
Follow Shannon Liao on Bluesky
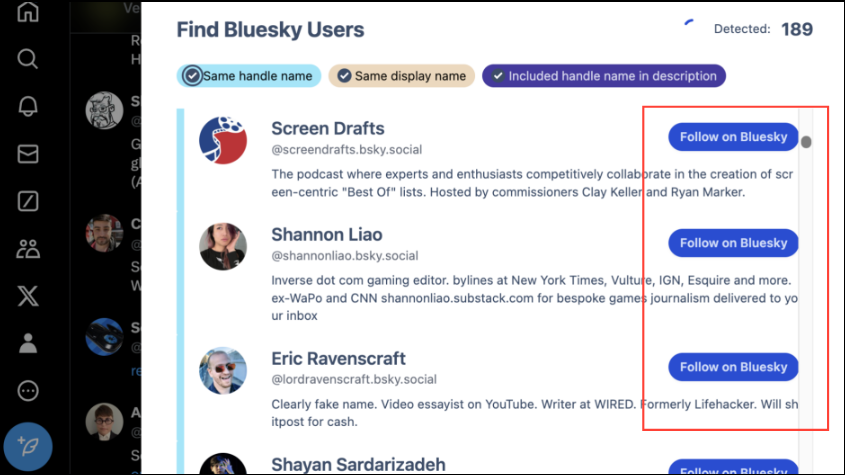[x=733, y=243]
